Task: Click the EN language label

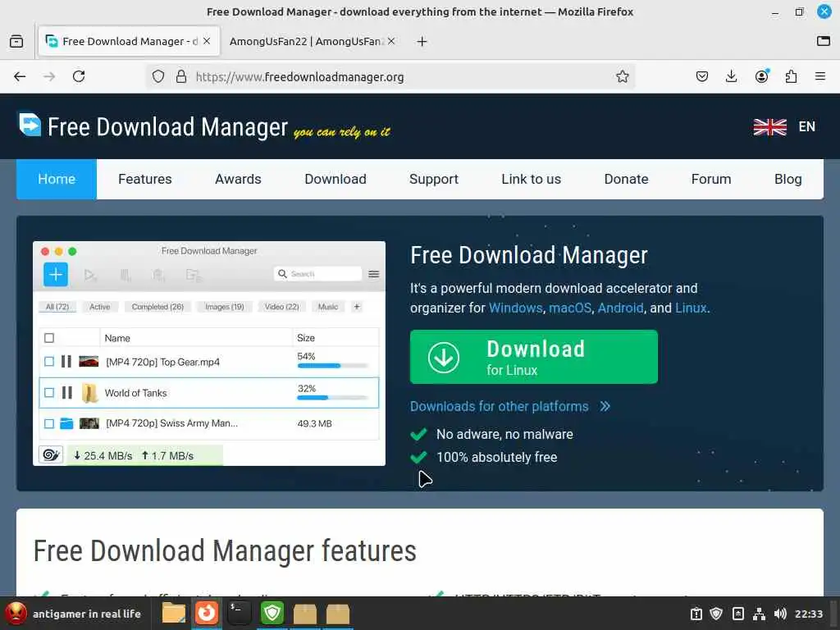Action: click(807, 127)
